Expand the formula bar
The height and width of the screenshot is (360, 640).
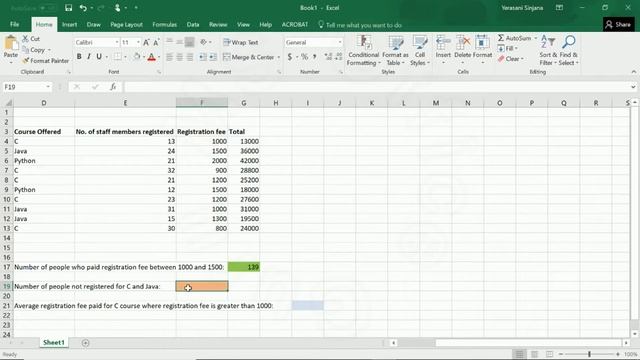click(x=633, y=87)
